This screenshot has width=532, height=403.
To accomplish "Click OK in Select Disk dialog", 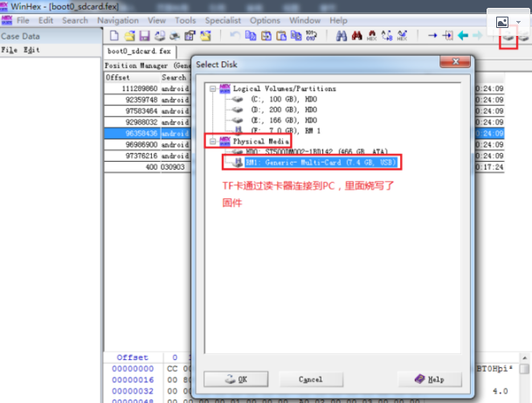I will pyautogui.click(x=236, y=379).
